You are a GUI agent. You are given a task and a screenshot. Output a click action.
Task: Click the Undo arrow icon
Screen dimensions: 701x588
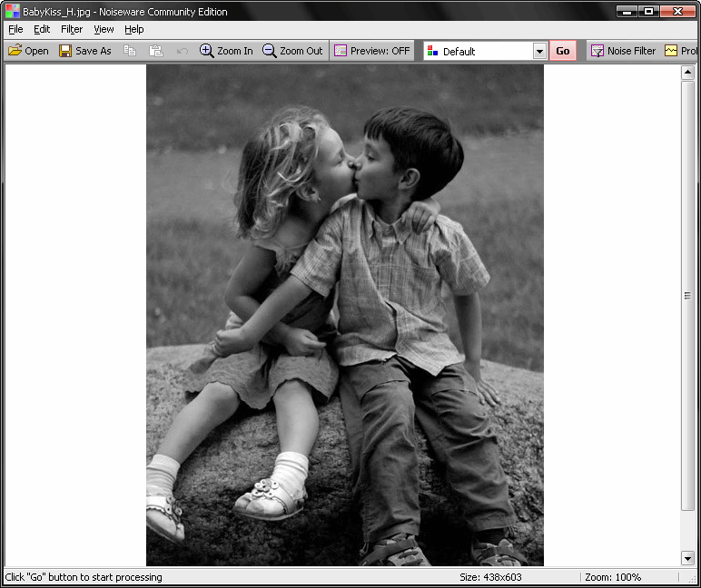click(183, 51)
